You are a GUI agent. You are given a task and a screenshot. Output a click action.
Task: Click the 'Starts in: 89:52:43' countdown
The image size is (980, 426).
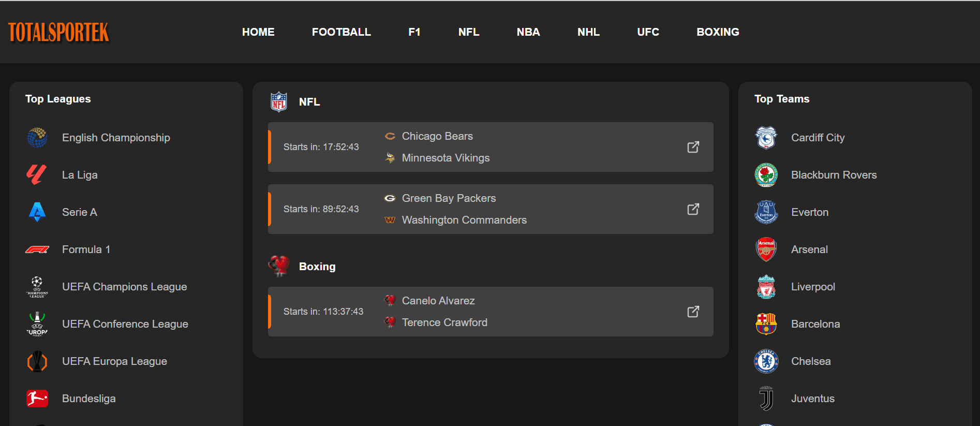point(321,209)
